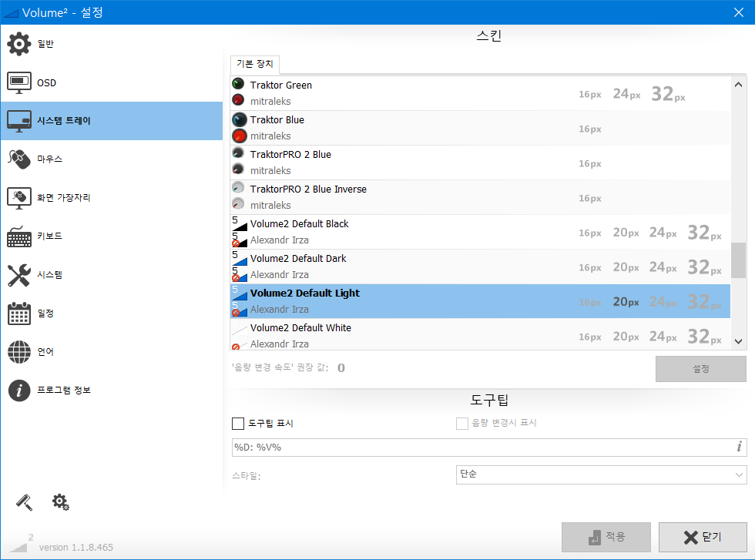The height and width of the screenshot is (560, 755).
Task: Open the 마우스 mouse icon
Action: click(x=18, y=159)
